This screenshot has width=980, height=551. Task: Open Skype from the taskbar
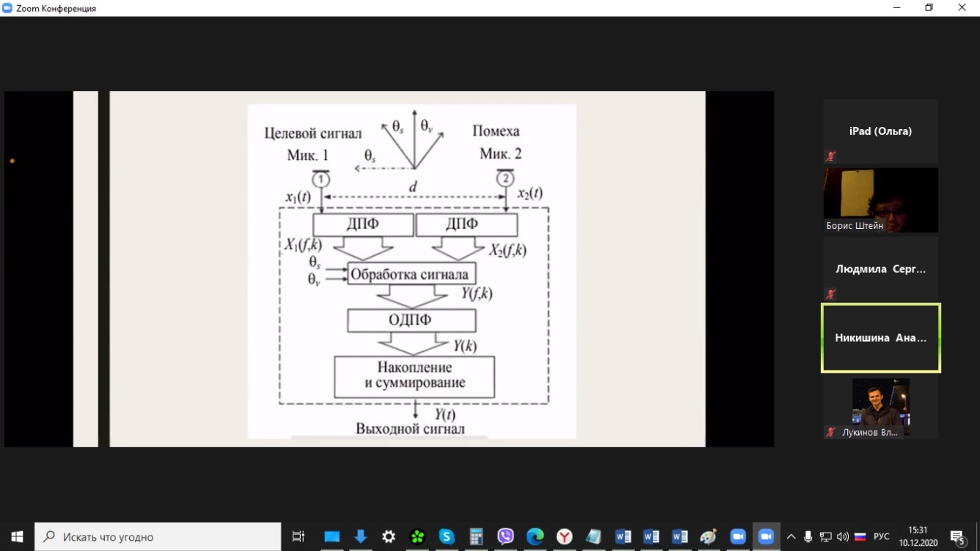447,536
